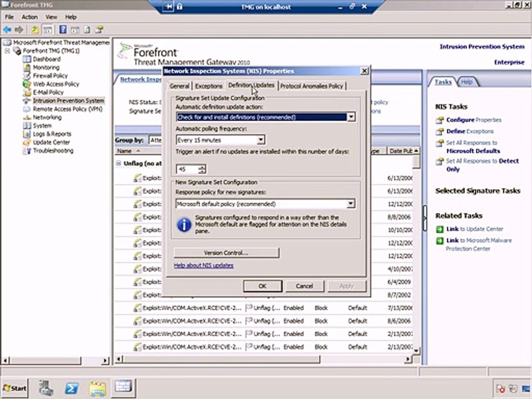
Task: Click the Version Control button
Action: tap(226, 253)
